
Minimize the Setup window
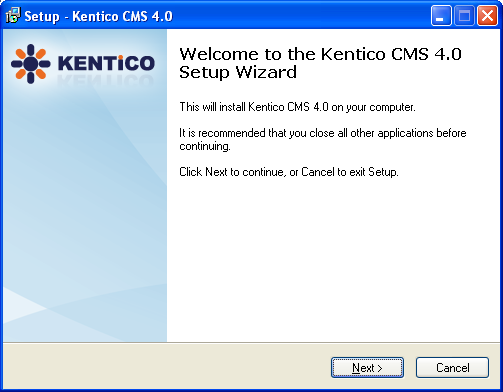click(x=441, y=15)
